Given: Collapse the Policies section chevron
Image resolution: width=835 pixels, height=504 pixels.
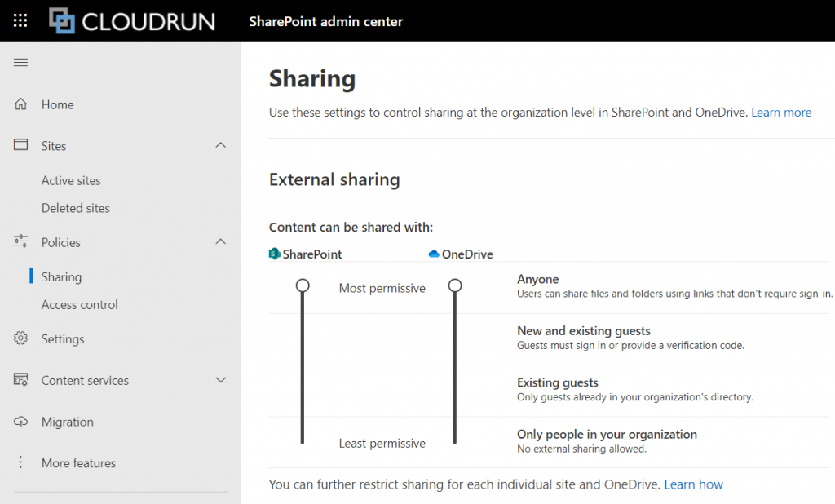Looking at the screenshot, I should pyautogui.click(x=220, y=242).
